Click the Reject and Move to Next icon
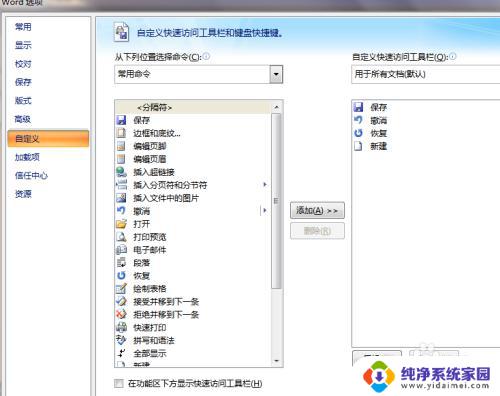The height and width of the screenshot is (396, 500). coord(121,314)
